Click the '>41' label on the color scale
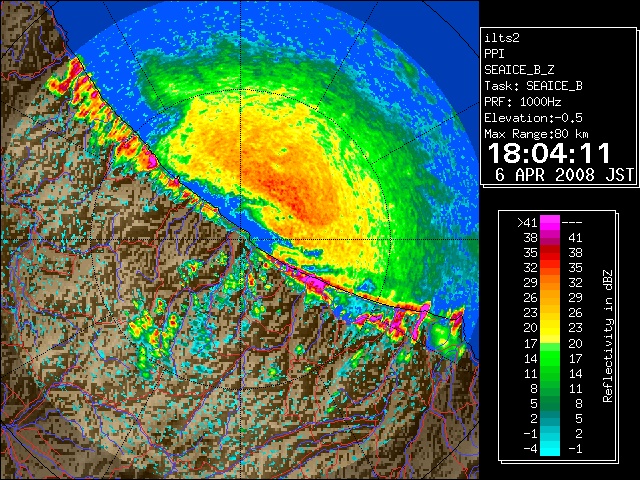Screen dimensions: 640x480 pyautogui.click(x=527, y=223)
